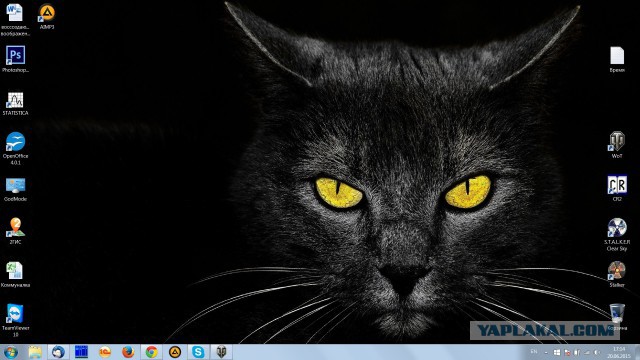Open the Windows Start menu
Image resolution: width=640 pixels, height=360 pixels.
click(11, 352)
